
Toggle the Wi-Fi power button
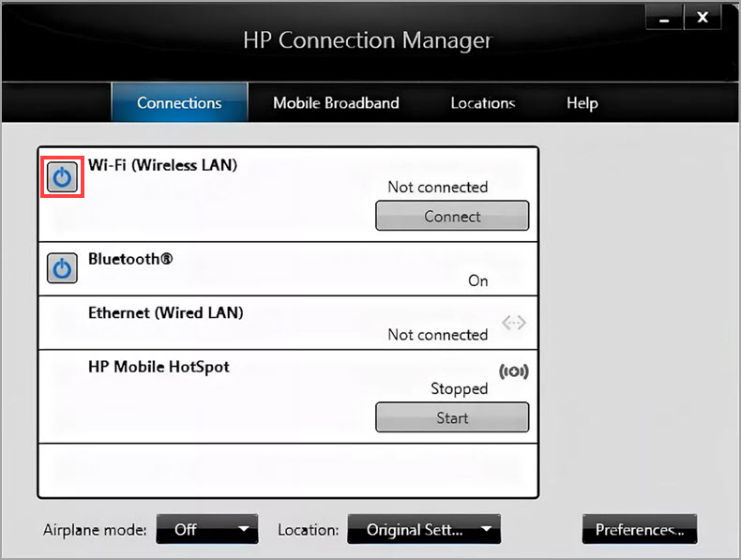62,176
